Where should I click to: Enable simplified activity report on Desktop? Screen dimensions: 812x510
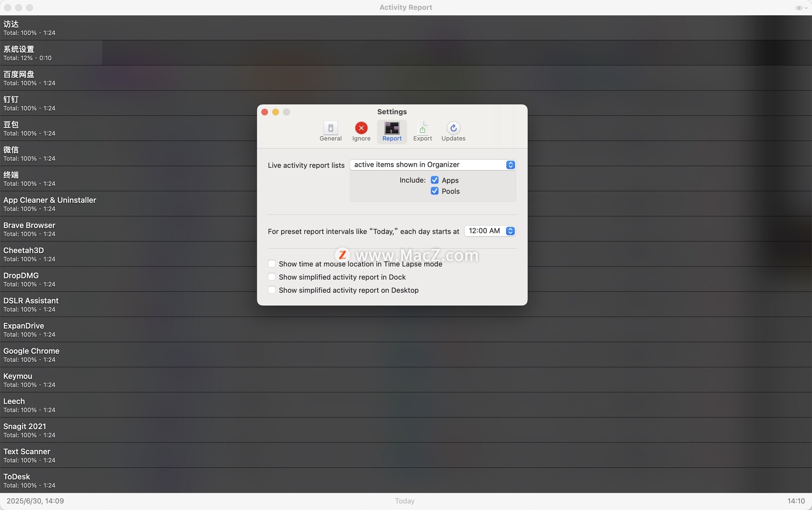point(272,290)
